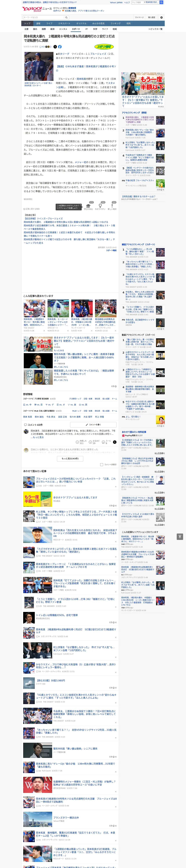Switch to the スポーツ category tab
The image size is (186, 868).
(x=76, y=29)
